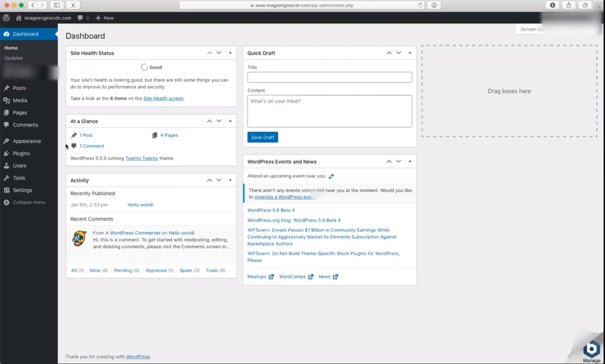Open the Meetups external link
605x364 pixels.
click(x=260, y=277)
